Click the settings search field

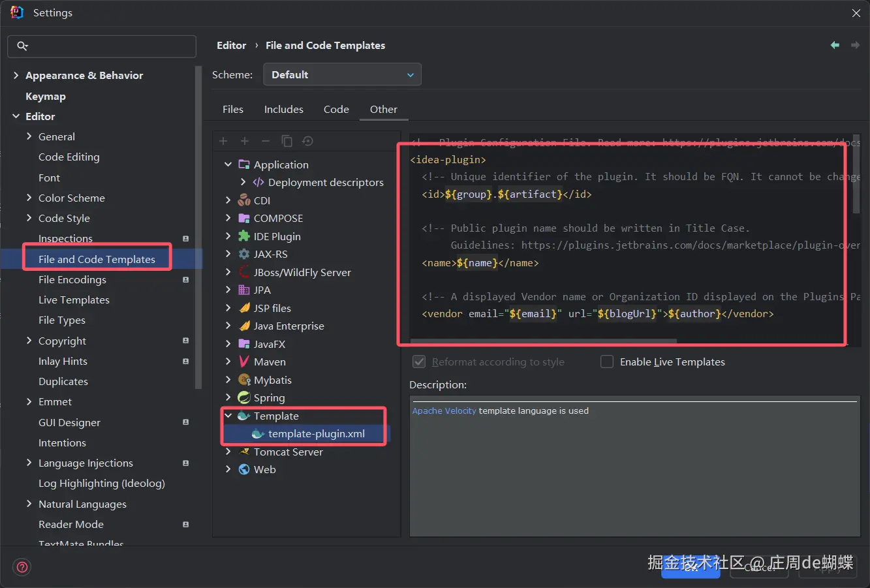[102, 46]
